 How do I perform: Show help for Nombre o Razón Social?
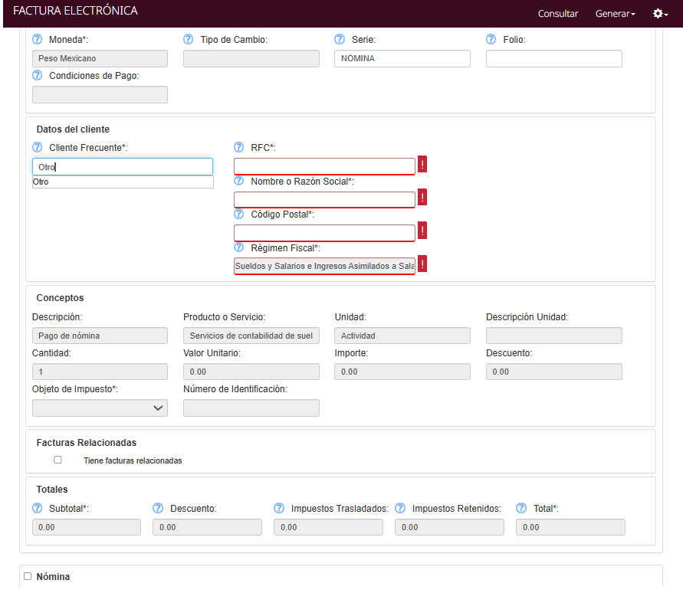point(239,181)
